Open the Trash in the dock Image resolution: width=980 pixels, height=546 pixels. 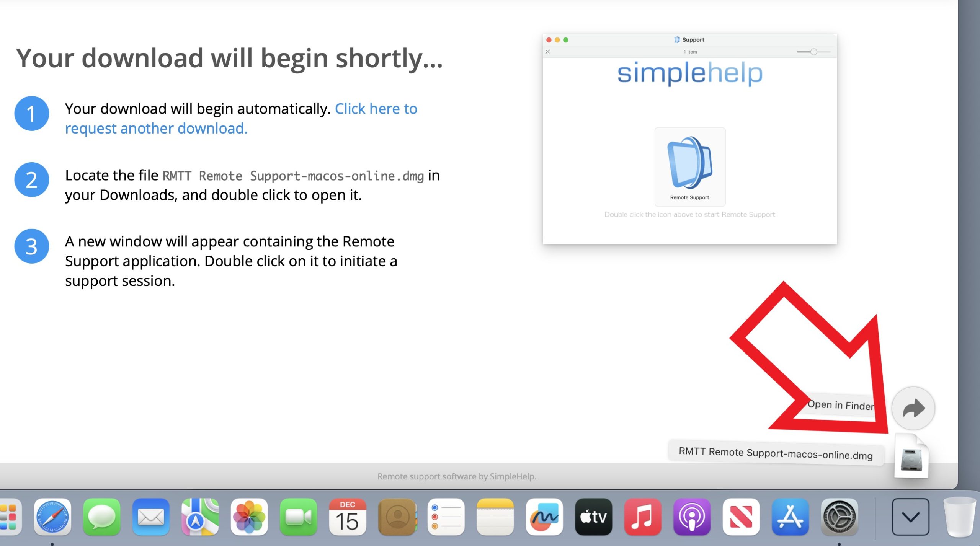[960, 517]
